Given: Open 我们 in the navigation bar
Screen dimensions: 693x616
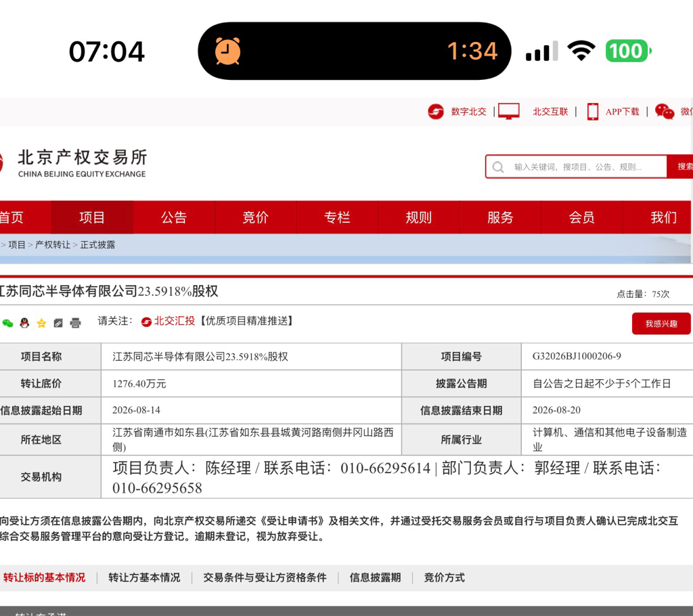Looking at the screenshot, I should click(658, 217).
